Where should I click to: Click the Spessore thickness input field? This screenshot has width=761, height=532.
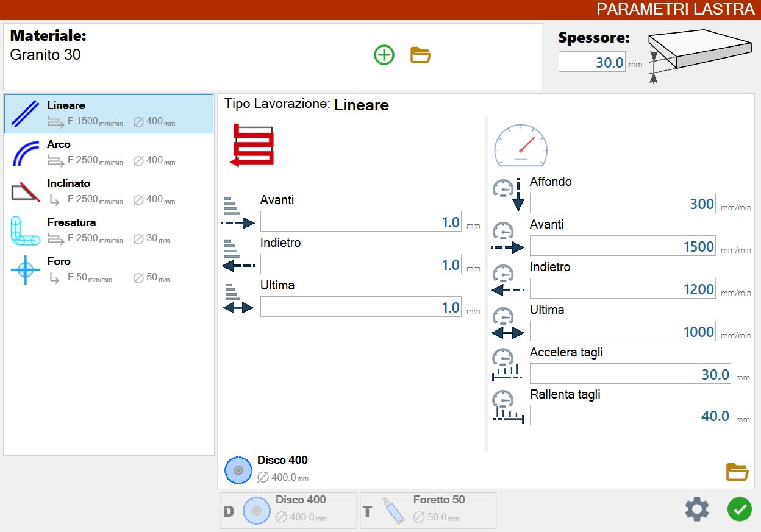(592, 62)
